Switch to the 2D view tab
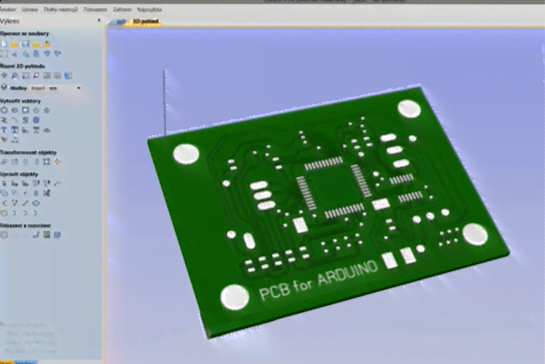This screenshot has height=364, width=545. click(x=120, y=22)
